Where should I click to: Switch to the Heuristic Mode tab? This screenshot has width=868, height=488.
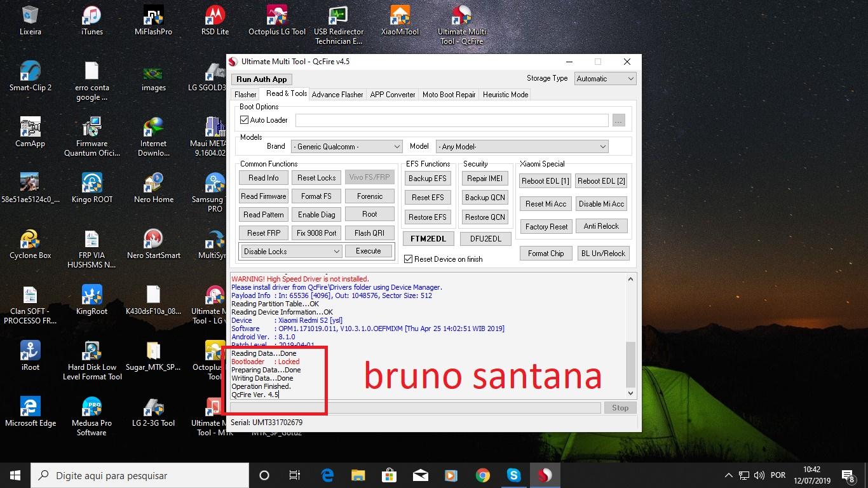pyautogui.click(x=505, y=95)
